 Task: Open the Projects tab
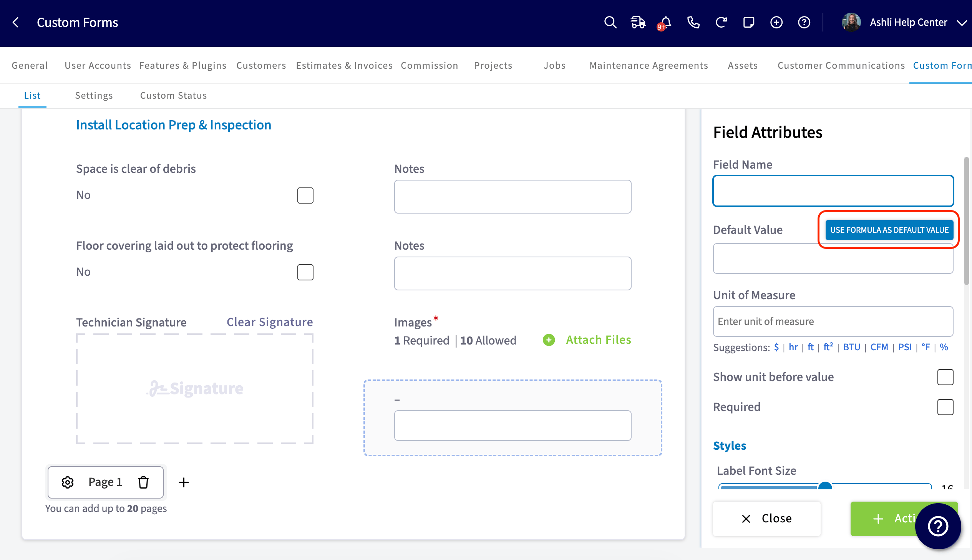coord(493,65)
